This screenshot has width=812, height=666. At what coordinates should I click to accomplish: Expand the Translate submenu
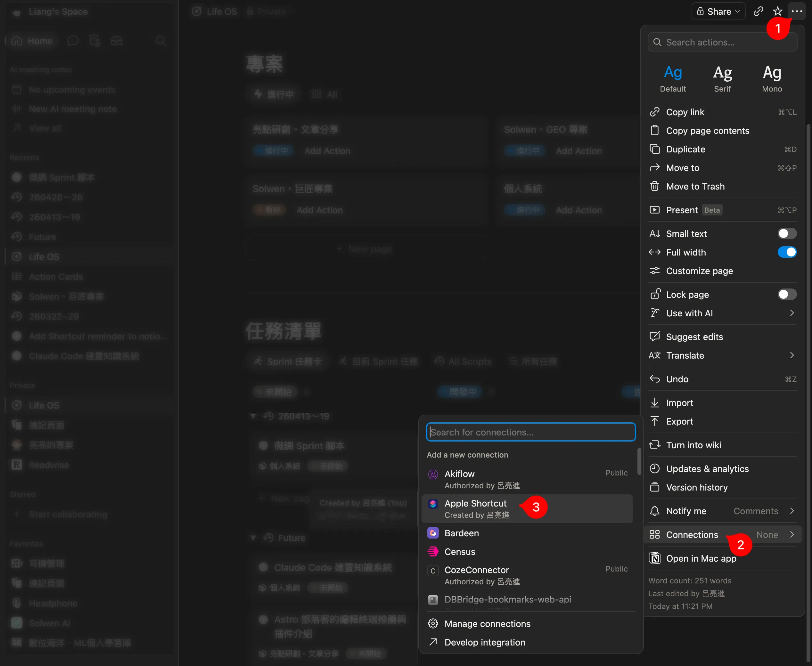[x=722, y=355]
